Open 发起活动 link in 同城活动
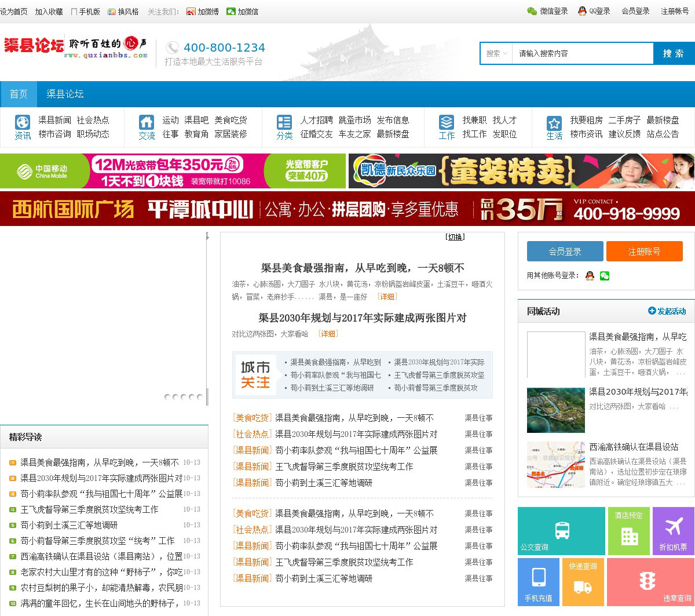 [x=667, y=311]
